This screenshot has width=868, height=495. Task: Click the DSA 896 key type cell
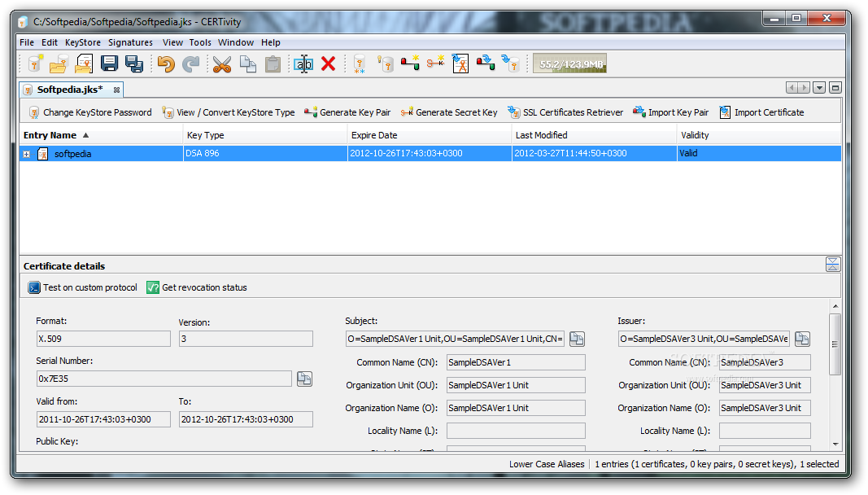pyautogui.click(x=265, y=154)
